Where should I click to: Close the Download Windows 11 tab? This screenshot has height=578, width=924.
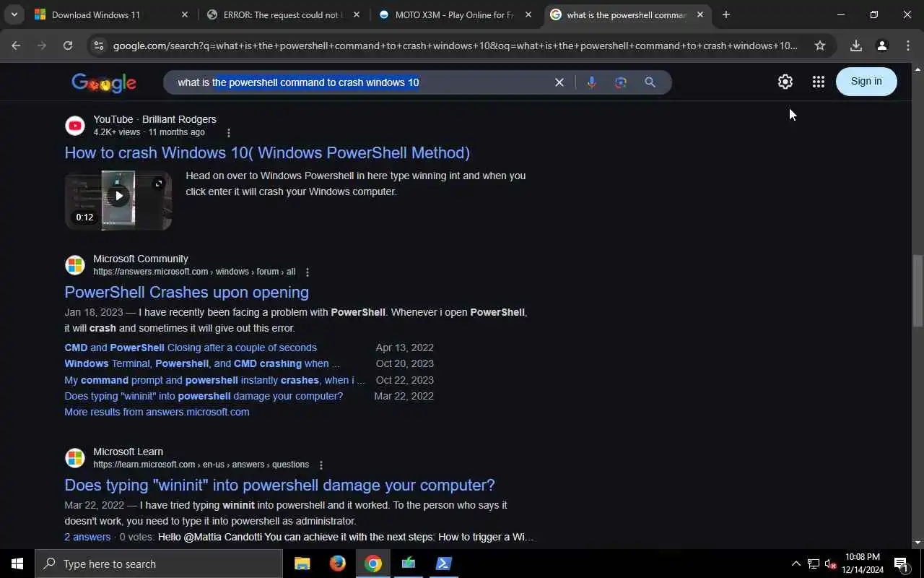184,14
